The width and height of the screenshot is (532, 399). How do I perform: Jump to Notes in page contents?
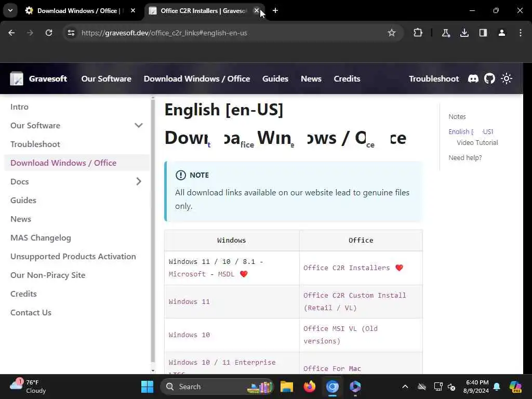(x=457, y=117)
